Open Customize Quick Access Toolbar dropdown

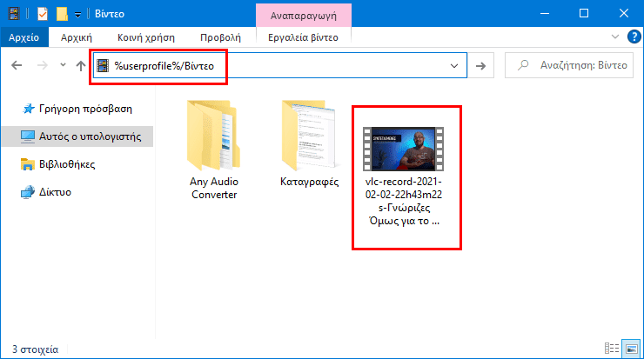(x=77, y=15)
